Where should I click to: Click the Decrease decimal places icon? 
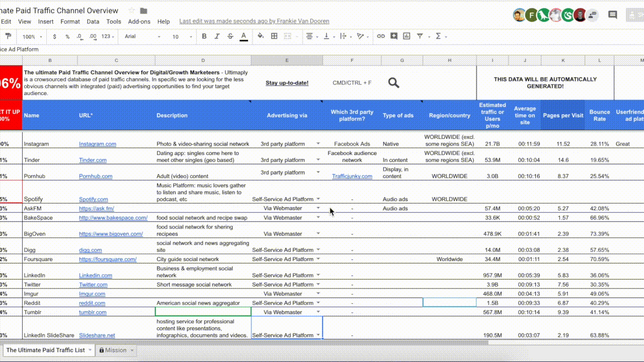(x=80, y=37)
